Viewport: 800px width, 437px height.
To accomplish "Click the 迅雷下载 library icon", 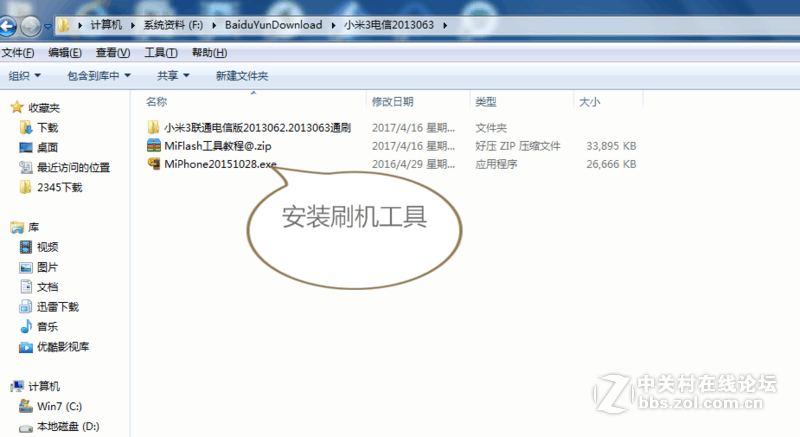I will [26, 306].
